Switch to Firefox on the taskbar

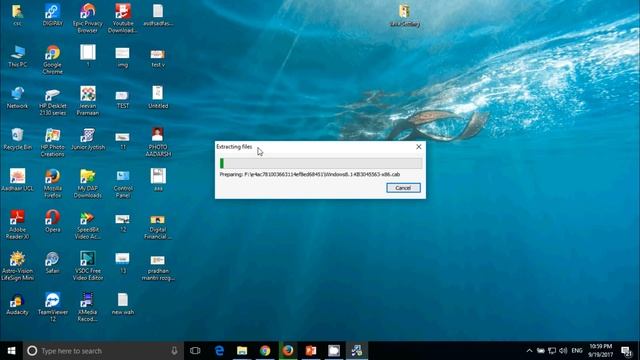coord(288,351)
